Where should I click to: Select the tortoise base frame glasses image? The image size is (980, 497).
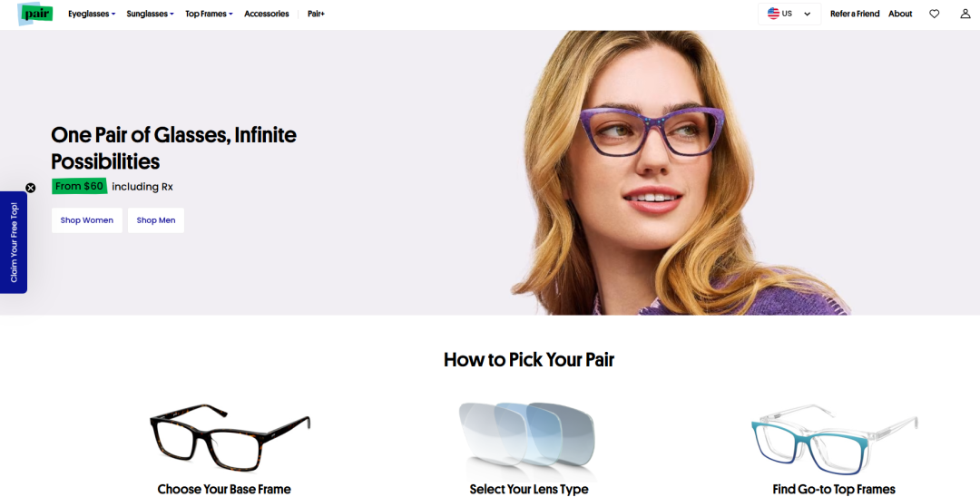tap(230, 438)
